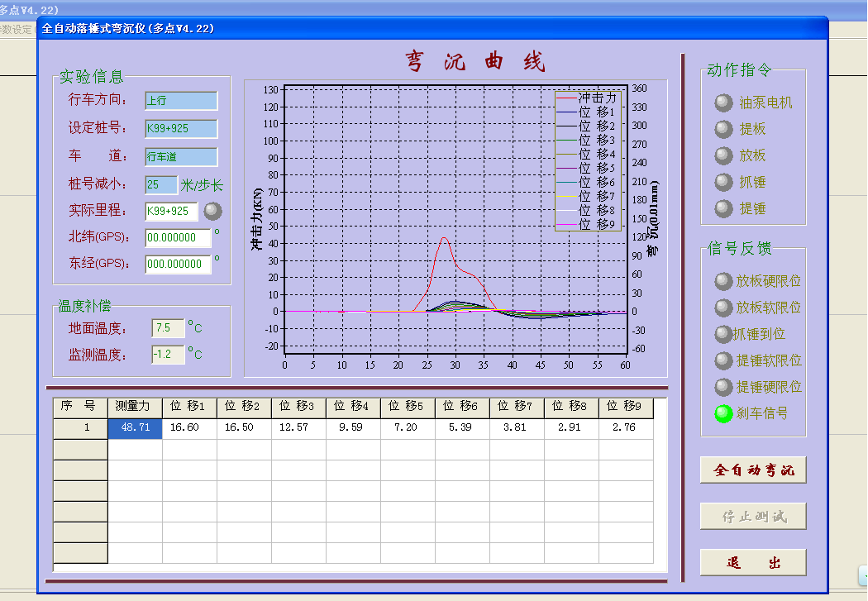Select the 位移1 cell 16.60
The width and height of the screenshot is (868, 601).
[x=189, y=428]
